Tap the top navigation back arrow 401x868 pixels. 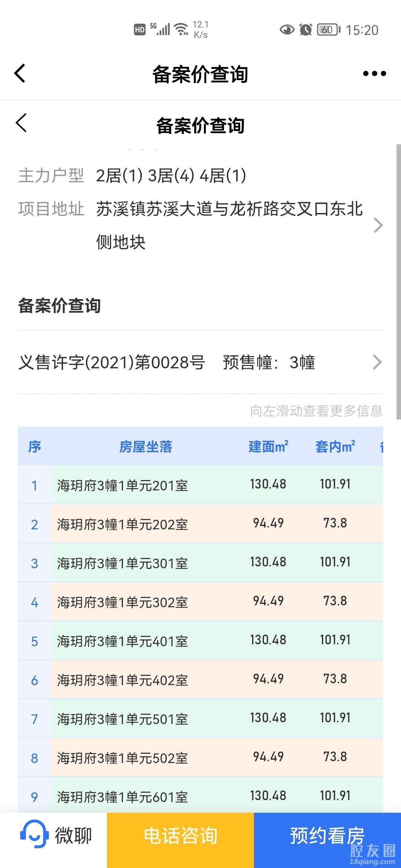20,73
